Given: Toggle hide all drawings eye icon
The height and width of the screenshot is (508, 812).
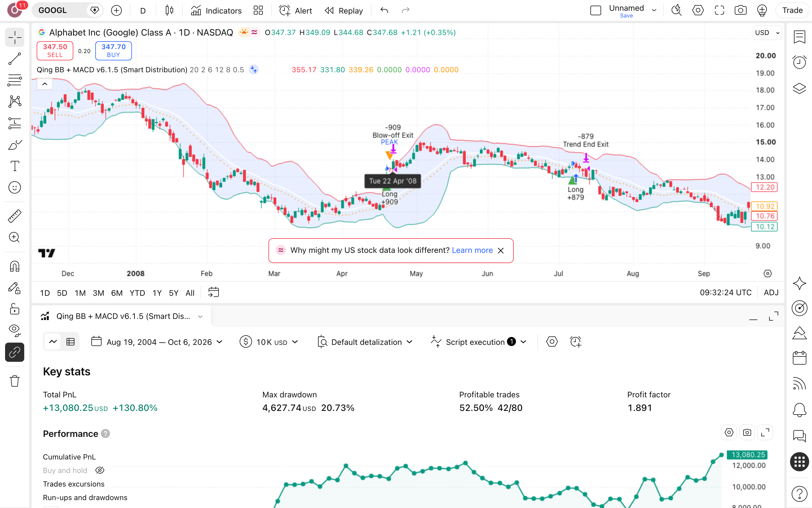Looking at the screenshot, I should [x=14, y=330].
